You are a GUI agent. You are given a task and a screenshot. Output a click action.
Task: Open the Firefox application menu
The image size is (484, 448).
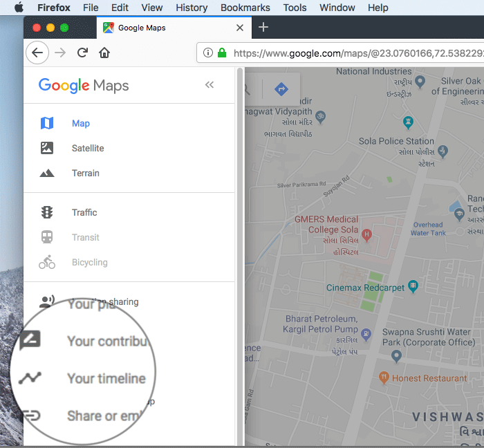point(54,8)
